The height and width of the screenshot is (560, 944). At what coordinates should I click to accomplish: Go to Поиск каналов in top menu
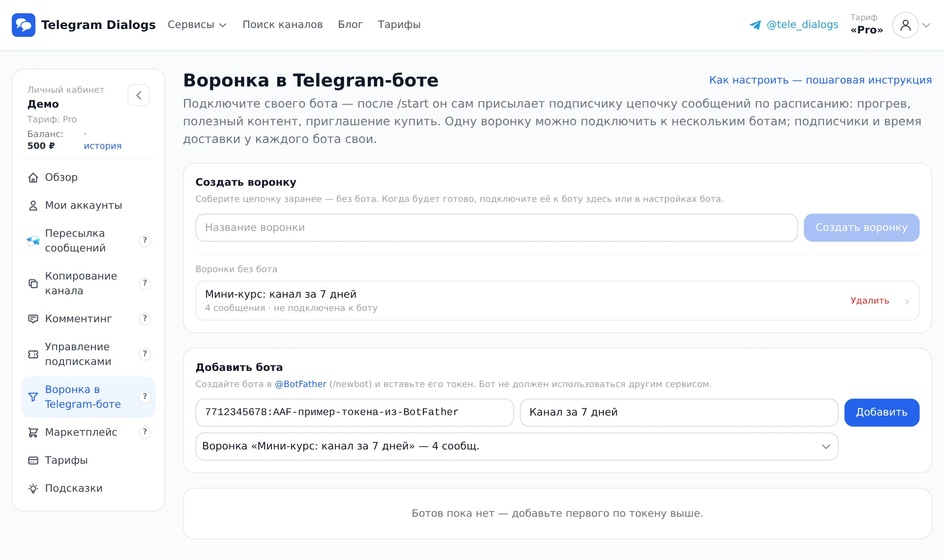283,25
